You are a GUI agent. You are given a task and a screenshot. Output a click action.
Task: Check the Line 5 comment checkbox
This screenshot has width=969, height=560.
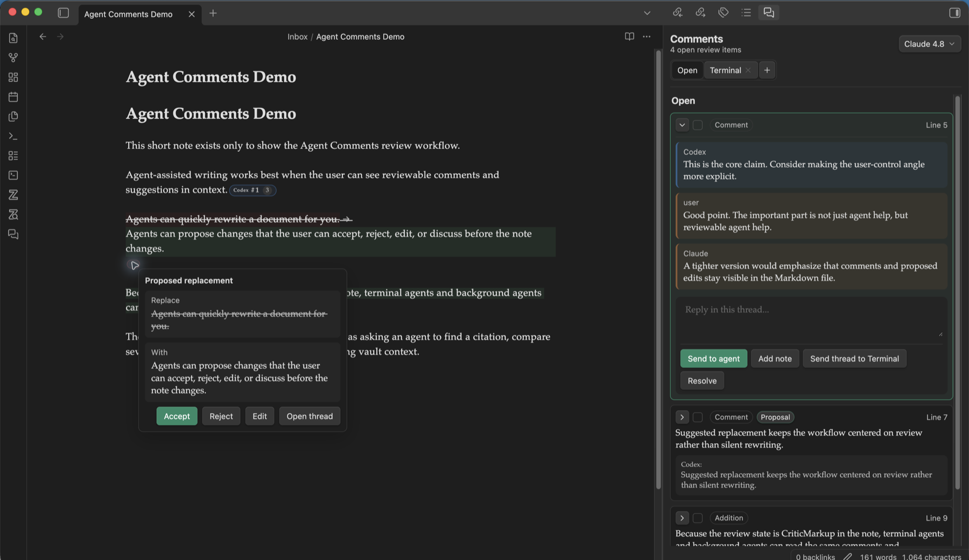(x=698, y=125)
